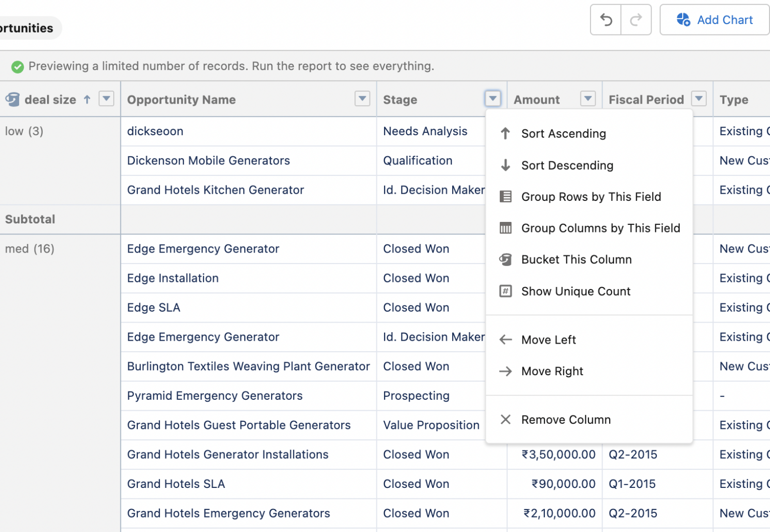This screenshot has height=532, width=770.
Task: Expand the Amount column options arrow
Action: pyautogui.click(x=588, y=99)
